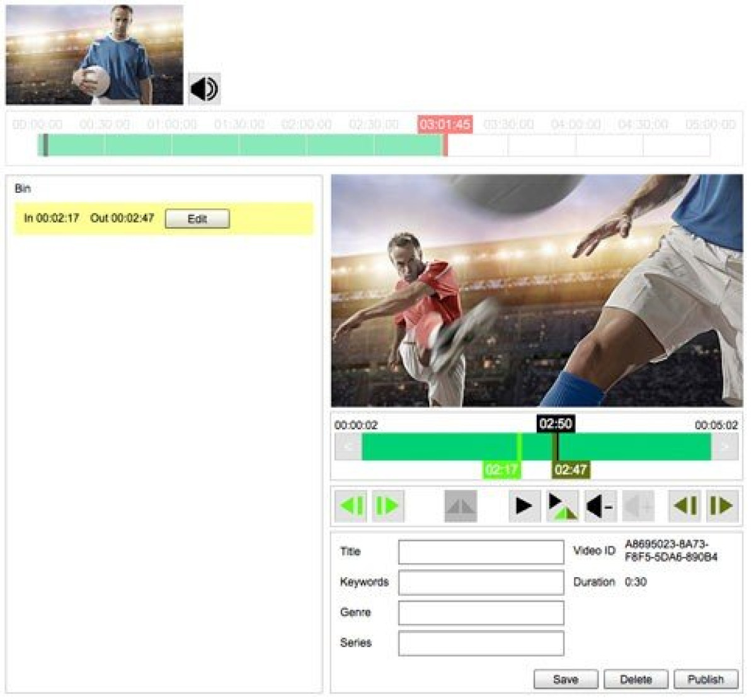
Task: Step the dark green out-point forward
Action: [721, 506]
